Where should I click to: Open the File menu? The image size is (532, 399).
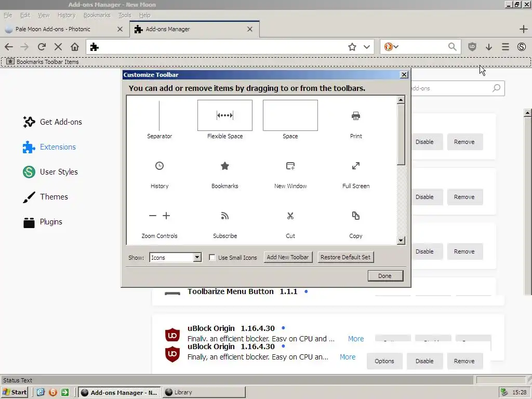(x=8, y=15)
